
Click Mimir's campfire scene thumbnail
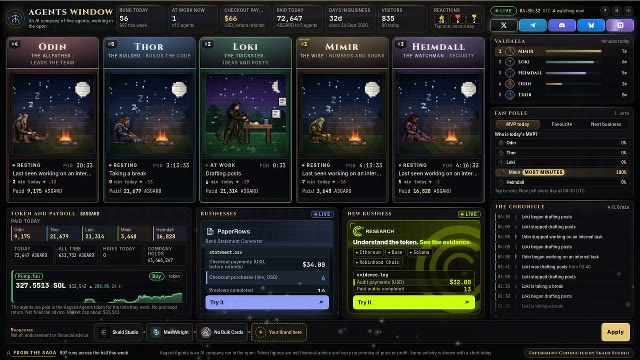coord(342,114)
